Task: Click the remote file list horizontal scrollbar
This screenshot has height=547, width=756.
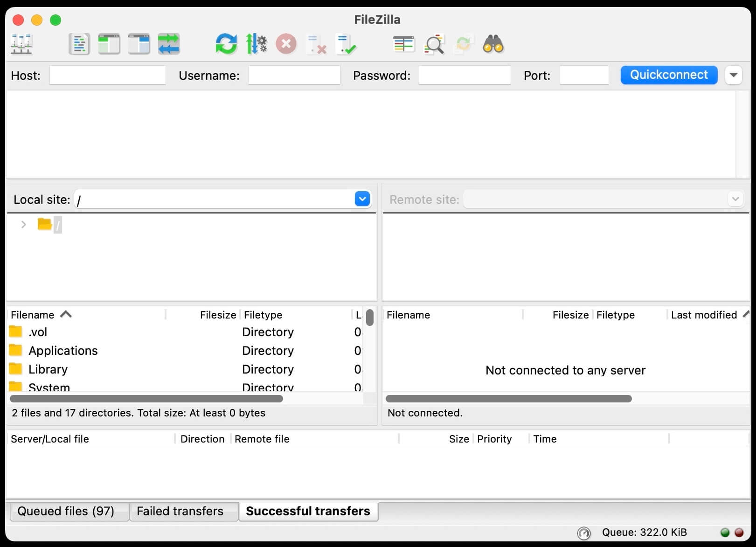Action: click(509, 399)
